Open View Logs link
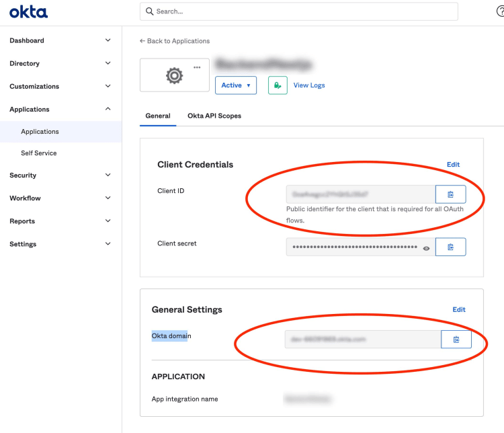Image resolution: width=504 pixels, height=433 pixels. (309, 85)
